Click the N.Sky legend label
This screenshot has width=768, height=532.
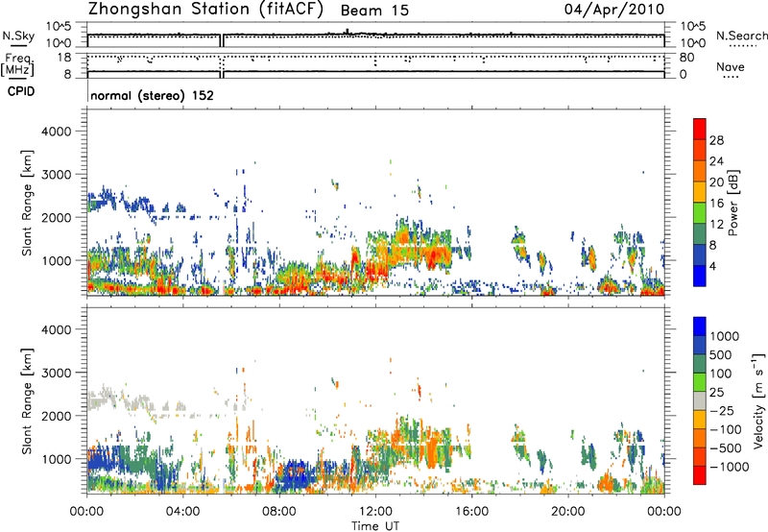[x=18, y=36]
